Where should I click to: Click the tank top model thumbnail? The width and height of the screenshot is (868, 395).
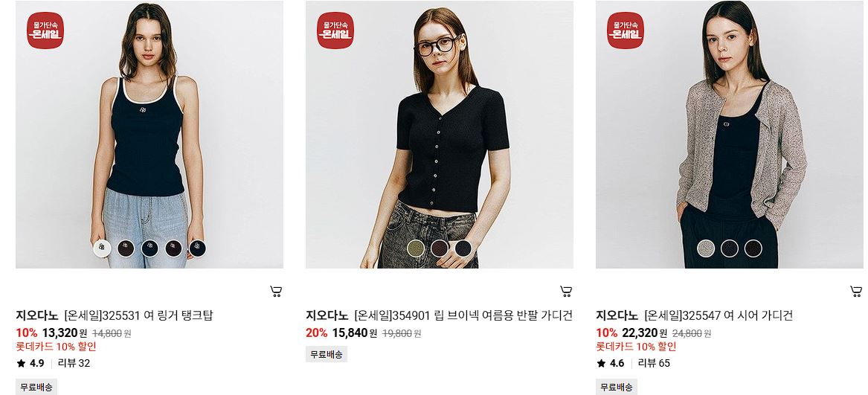150,135
